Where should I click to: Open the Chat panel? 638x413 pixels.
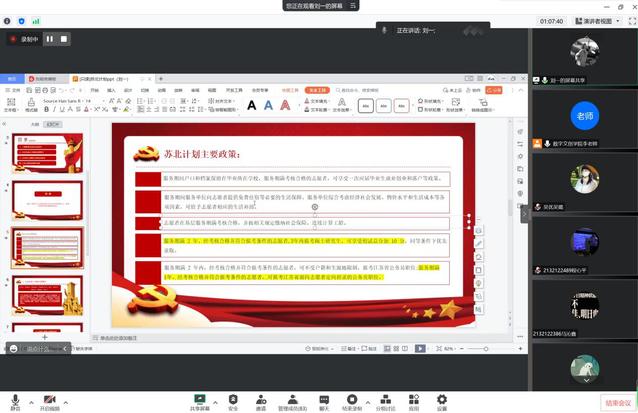324,399
